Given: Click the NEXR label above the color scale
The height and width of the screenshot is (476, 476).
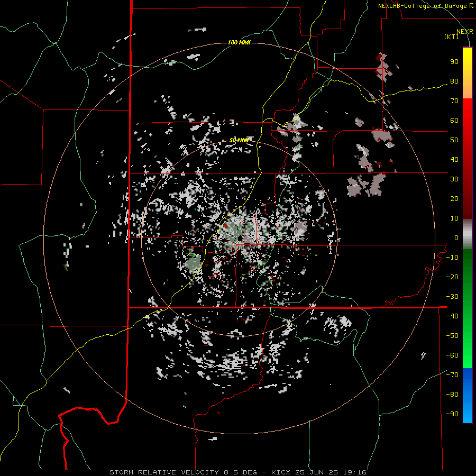Looking at the screenshot, I should click(464, 32).
